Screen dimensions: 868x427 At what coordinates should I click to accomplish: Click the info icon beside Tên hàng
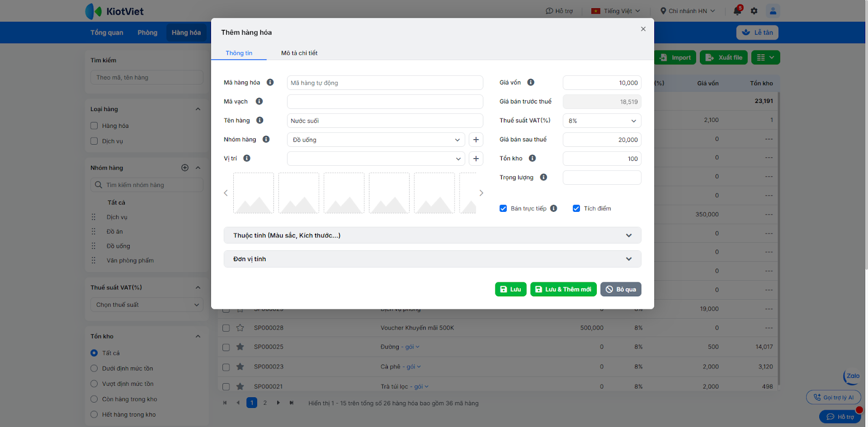point(260,120)
